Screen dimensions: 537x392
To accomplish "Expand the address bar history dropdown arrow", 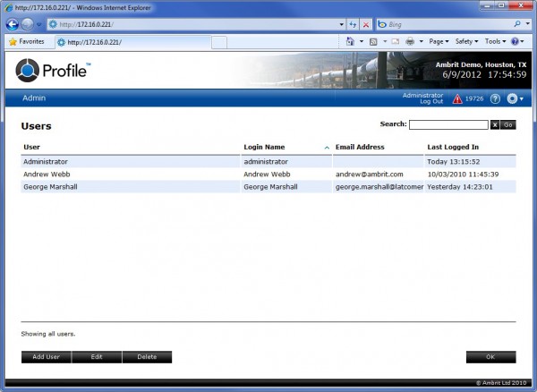I will click(x=342, y=25).
